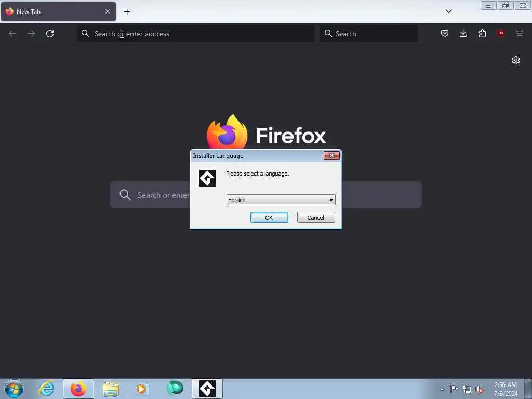Expand the list all tabs chevron

(x=448, y=11)
